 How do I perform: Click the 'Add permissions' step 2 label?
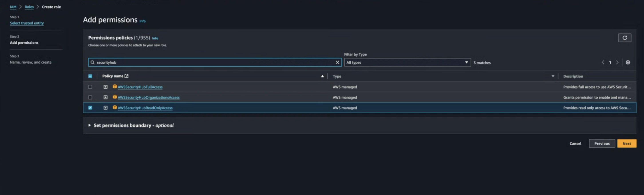tap(24, 43)
